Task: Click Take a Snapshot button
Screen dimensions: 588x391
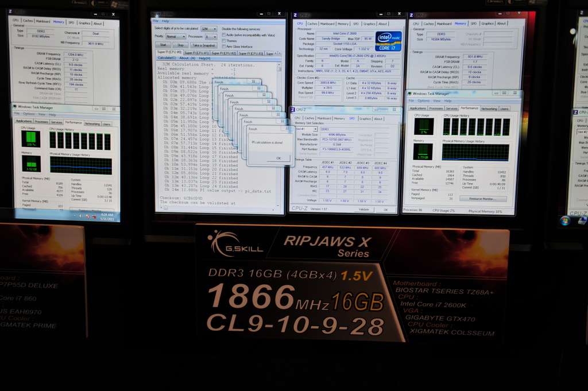Action: pos(203,45)
